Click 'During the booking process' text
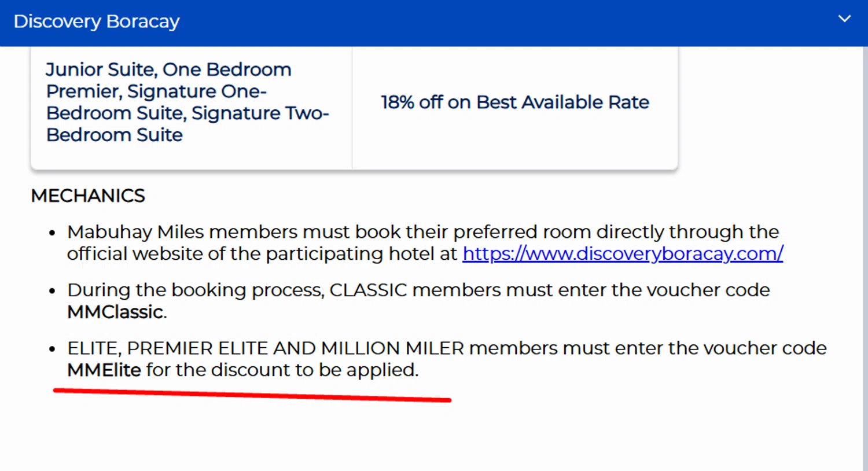 pyautogui.click(x=195, y=290)
